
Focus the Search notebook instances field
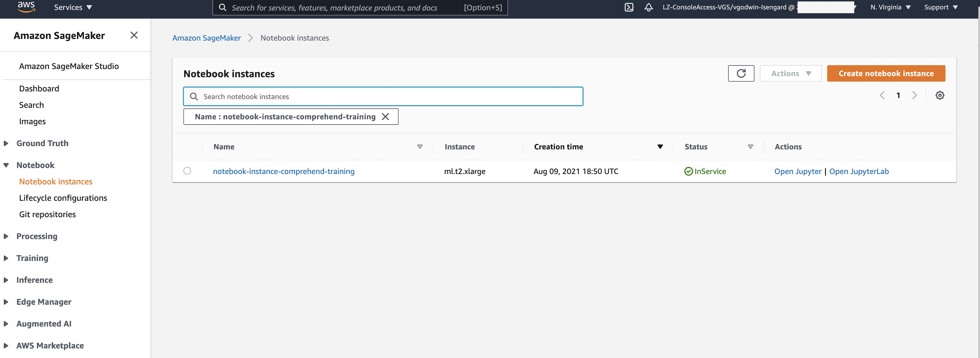pyautogui.click(x=383, y=97)
